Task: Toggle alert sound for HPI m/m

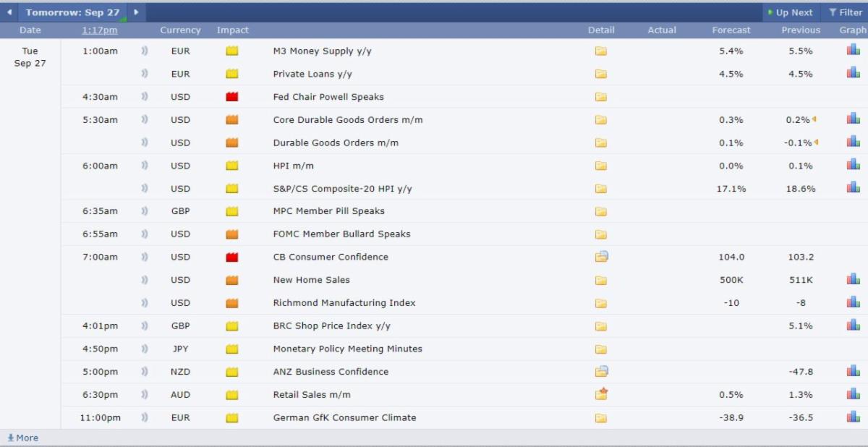Action: (144, 166)
